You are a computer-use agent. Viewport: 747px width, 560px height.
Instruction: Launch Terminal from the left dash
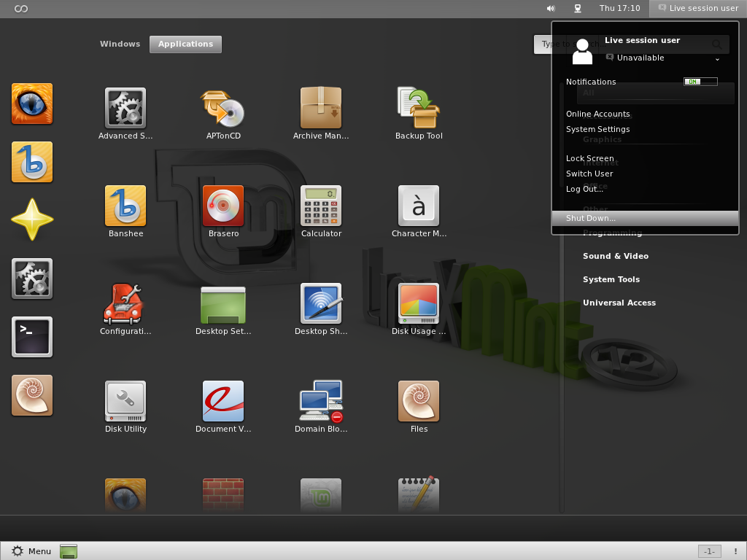coord(32,337)
